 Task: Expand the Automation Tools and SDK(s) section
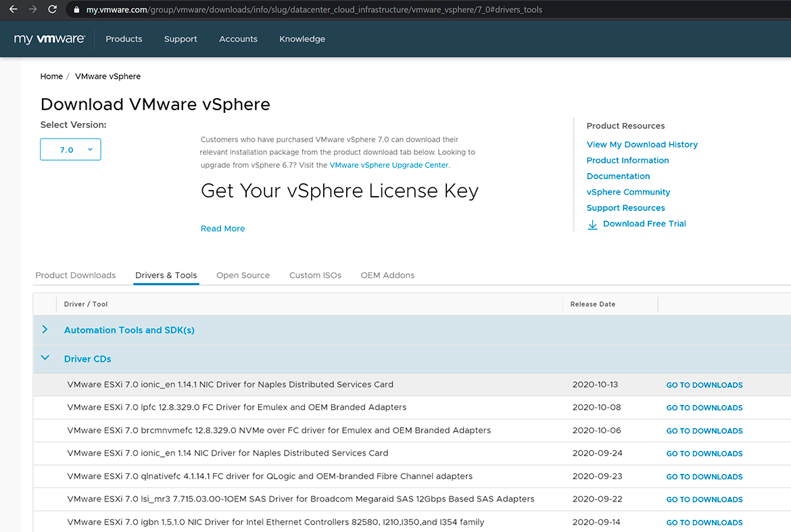(45, 330)
